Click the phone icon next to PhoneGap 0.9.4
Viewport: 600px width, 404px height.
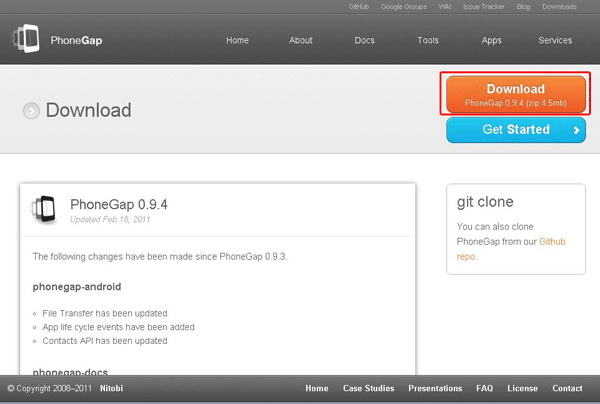point(44,209)
